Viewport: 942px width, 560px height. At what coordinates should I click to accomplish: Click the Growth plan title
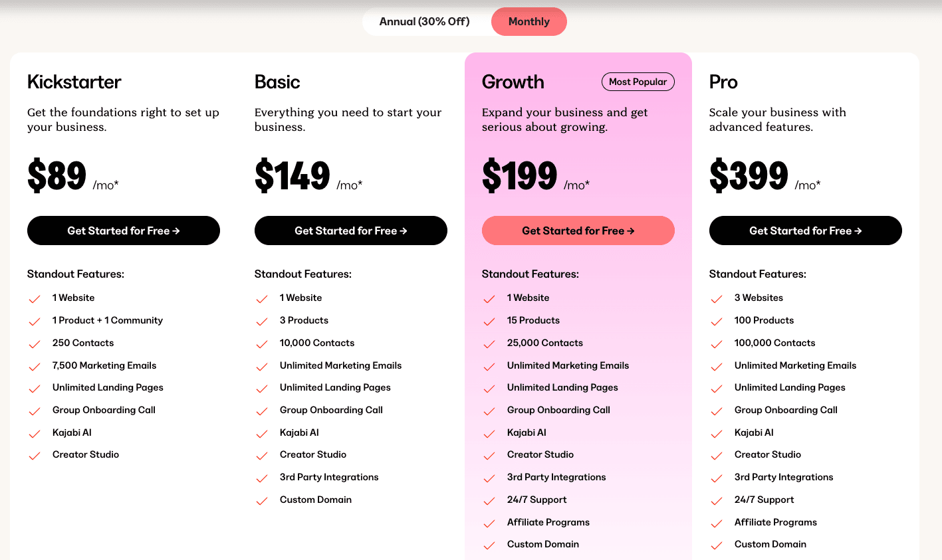(x=513, y=82)
